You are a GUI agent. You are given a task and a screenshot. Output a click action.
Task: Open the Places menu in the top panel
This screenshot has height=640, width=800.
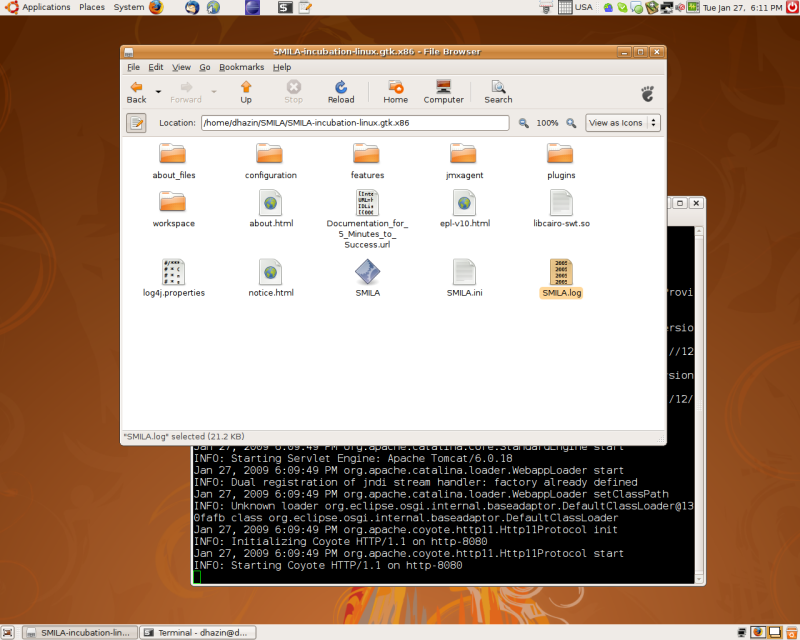pos(92,7)
